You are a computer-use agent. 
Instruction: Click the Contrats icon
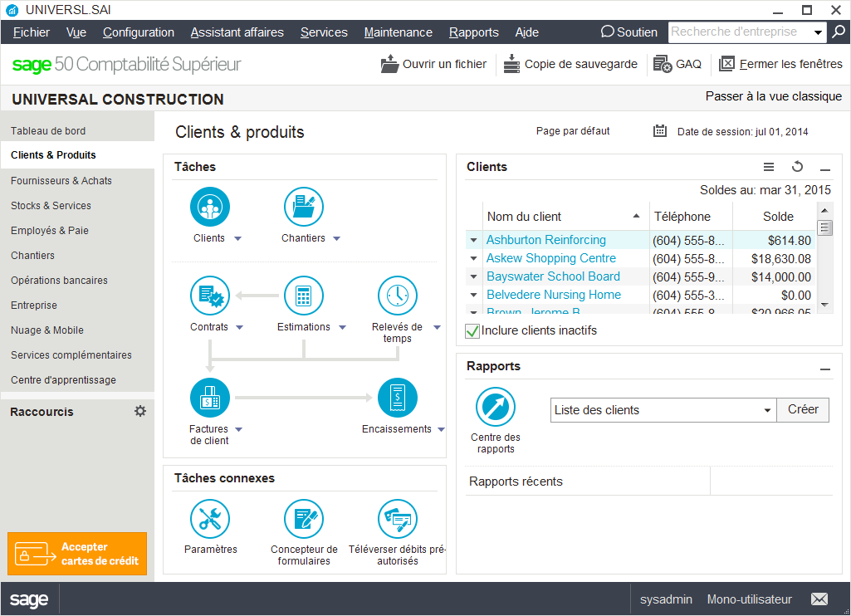pyautogui.click(x=209, y=296)
